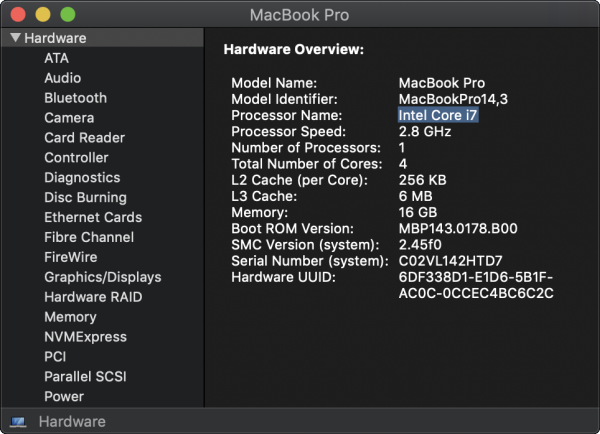Image resolution: width=600 pixels, height=434 pixels.
Task: Minimize the window with the yellow button
Action: click(x=43, y=15)
